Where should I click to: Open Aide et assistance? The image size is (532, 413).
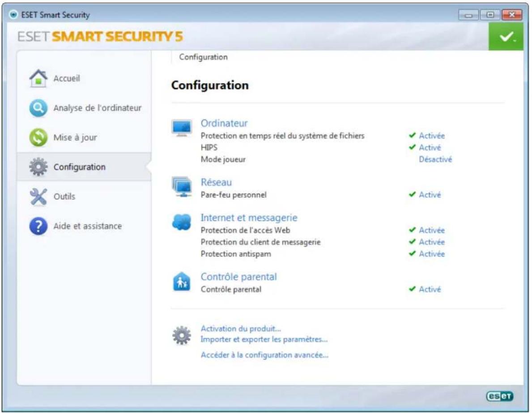pyautogui.click(x=88, y=226)
